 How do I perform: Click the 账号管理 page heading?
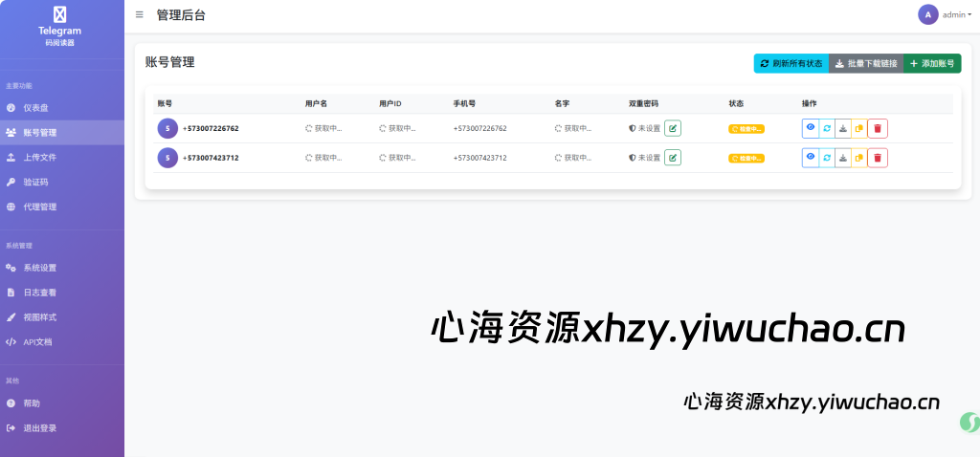(170, 62)
